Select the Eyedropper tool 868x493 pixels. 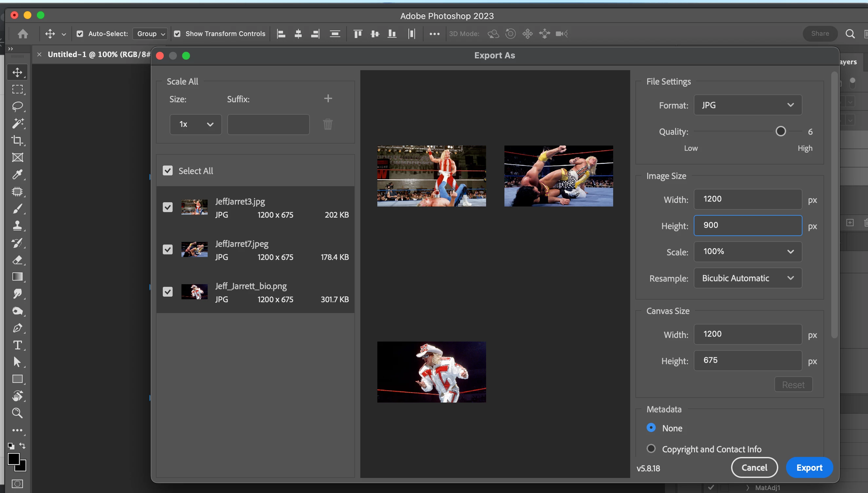click(17, 174)
